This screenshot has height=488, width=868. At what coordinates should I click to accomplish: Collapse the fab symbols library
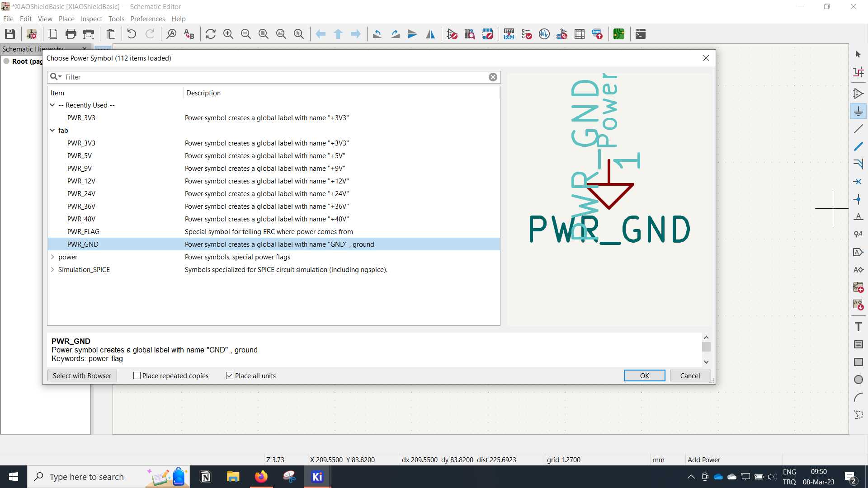(x=52, y=130)
